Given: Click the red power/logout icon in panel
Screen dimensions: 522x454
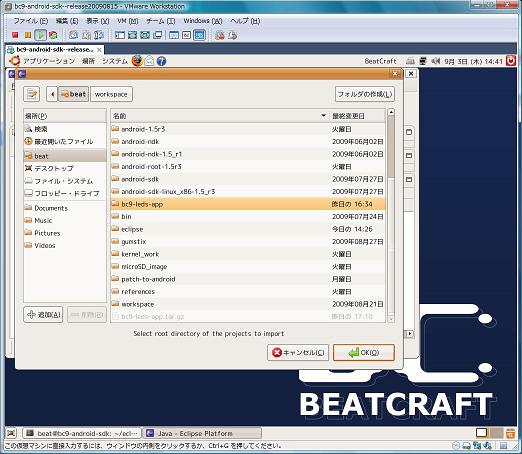Looking at the screenshot, I should 511,61.
